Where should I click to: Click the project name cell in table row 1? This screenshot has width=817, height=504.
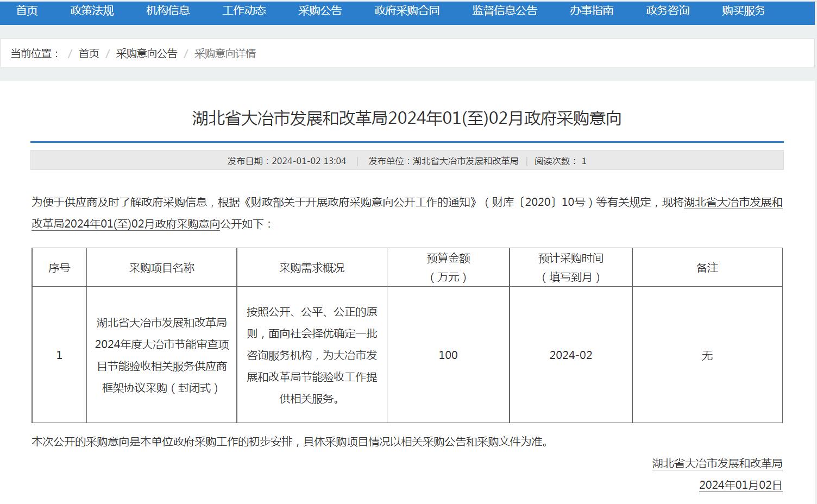pos(162,355)
